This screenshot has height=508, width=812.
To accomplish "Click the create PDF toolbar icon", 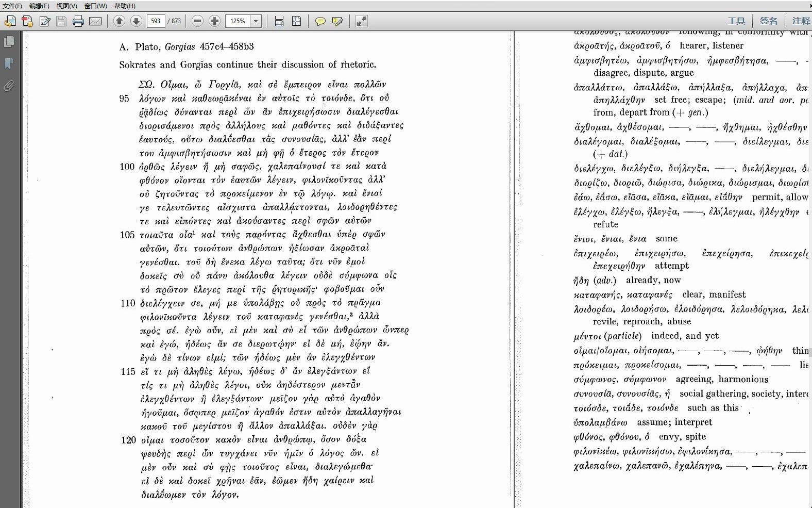I will coord(27,21).
